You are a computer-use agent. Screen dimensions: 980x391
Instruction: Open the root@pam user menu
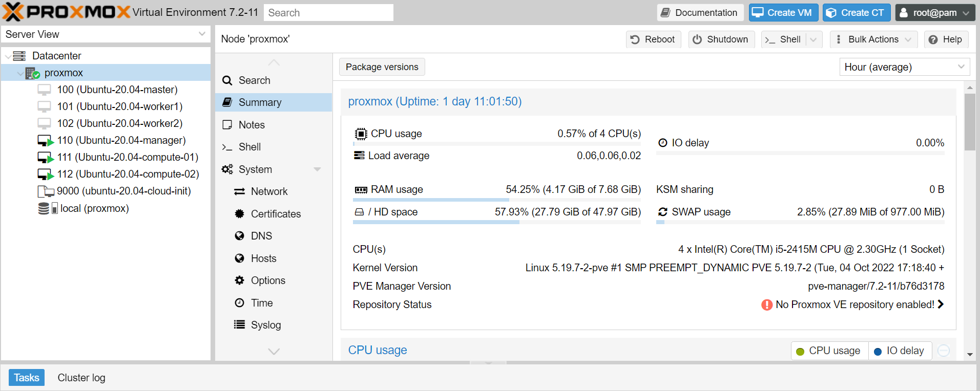click(x=935, y=13)
